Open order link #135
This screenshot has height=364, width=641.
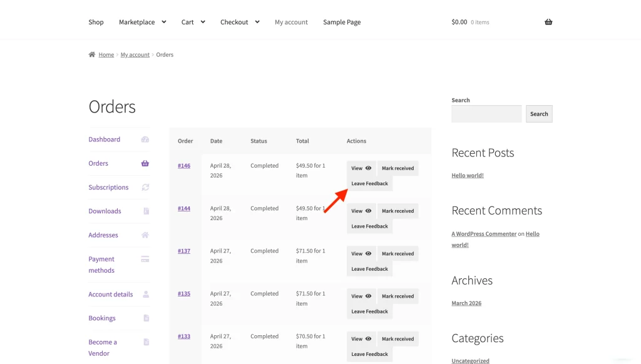(184, 294)
